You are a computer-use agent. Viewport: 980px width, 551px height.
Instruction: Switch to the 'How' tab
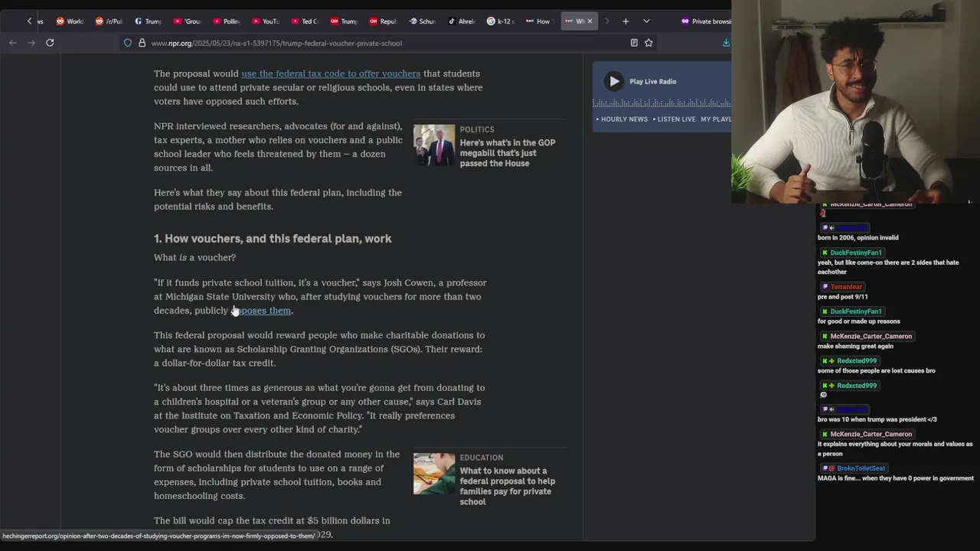tap(539, 21)
